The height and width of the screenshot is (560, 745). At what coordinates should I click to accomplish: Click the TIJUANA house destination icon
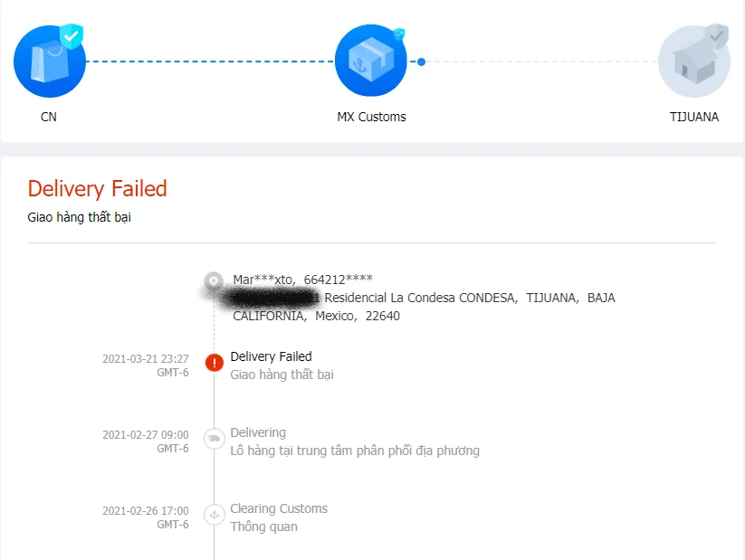[693, 62]
